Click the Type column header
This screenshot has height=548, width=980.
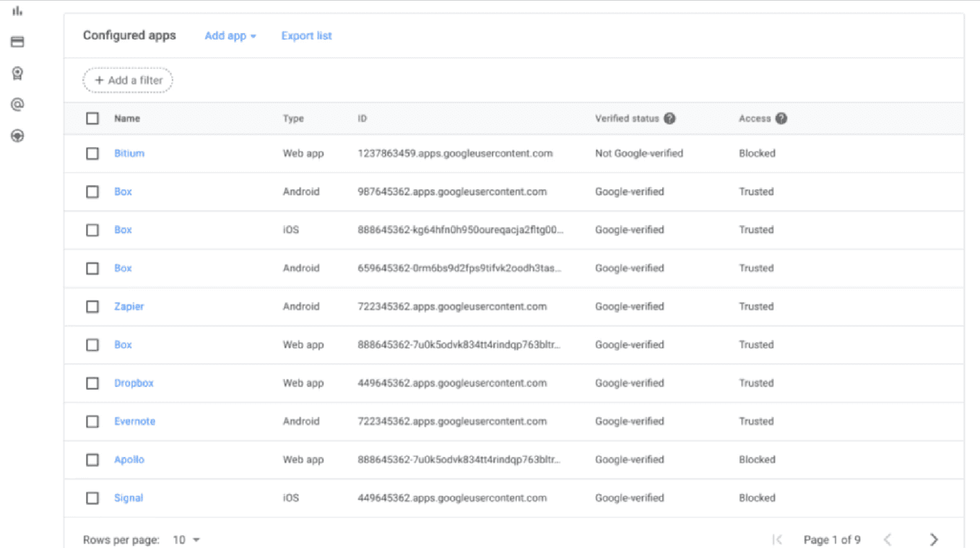(293, 118)
